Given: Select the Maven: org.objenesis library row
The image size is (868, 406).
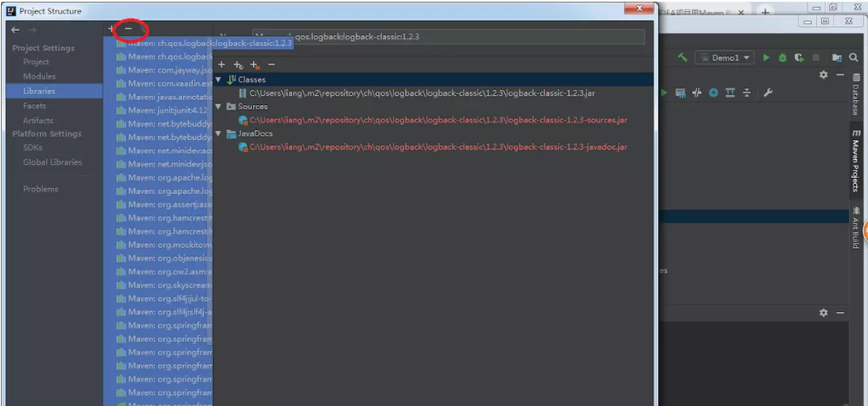Looking at the screenshot, I should (x=158, y=258).
